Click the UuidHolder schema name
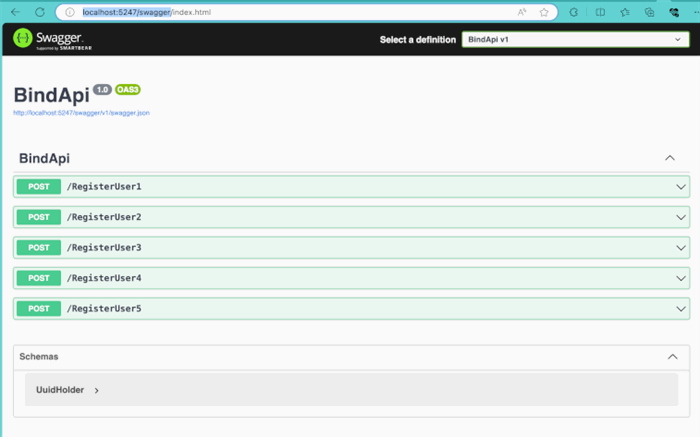 tap(60, 390)
